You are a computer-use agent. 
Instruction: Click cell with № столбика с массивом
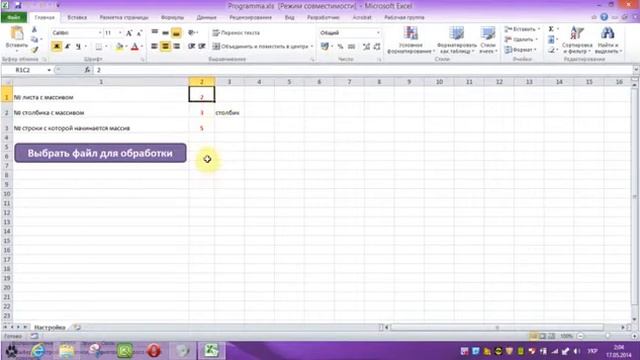tap(101, 113)
